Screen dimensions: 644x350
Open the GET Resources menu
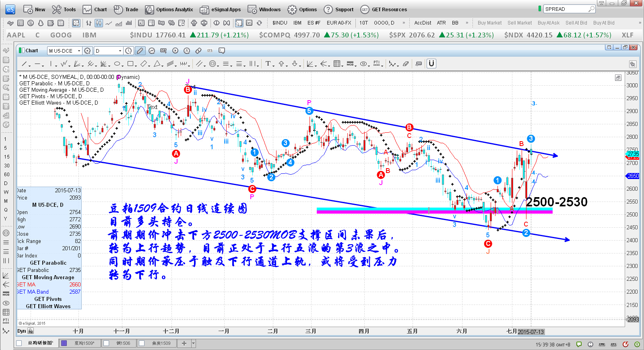point(384,9)
